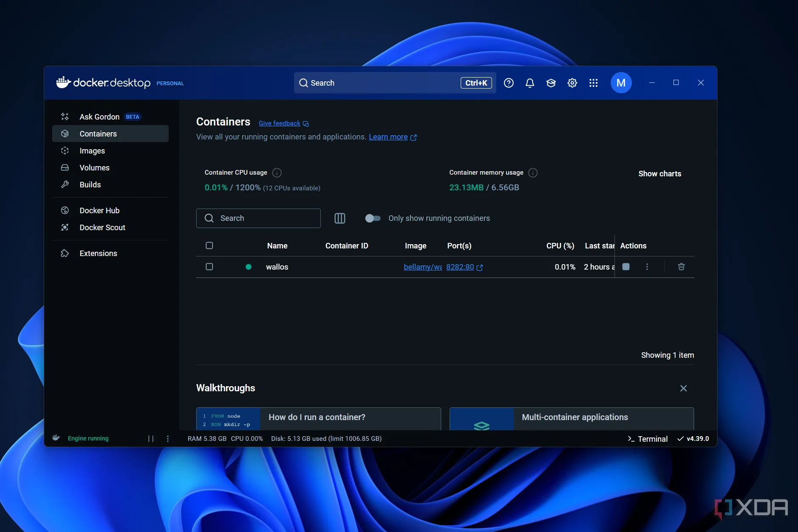Click the Show charts button

coord(659,174)
